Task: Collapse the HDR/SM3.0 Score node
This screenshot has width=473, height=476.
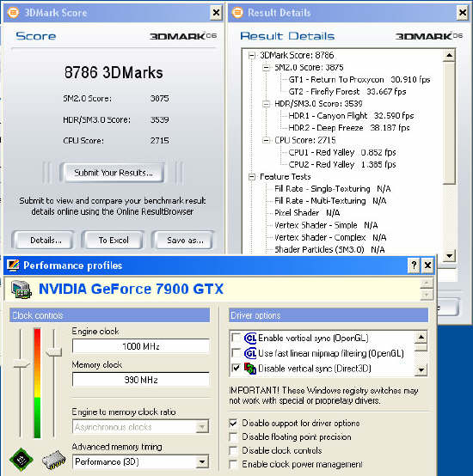Action: coord(266,104)
